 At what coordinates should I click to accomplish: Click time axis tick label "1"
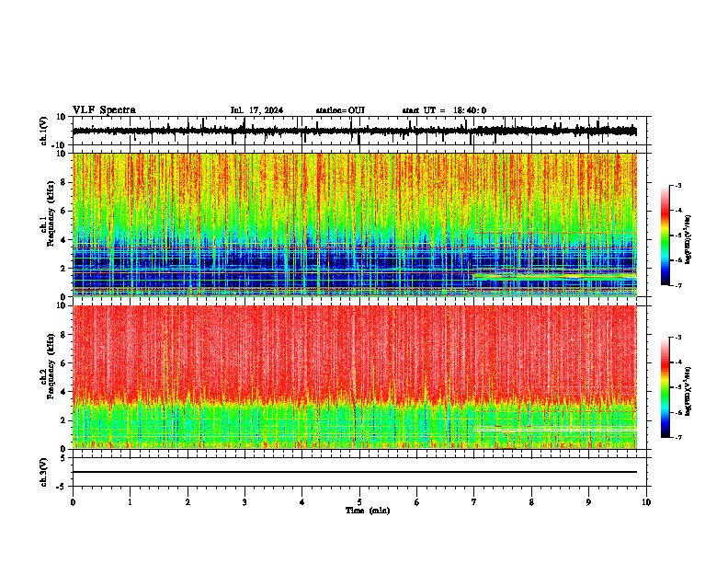point(130,502)
